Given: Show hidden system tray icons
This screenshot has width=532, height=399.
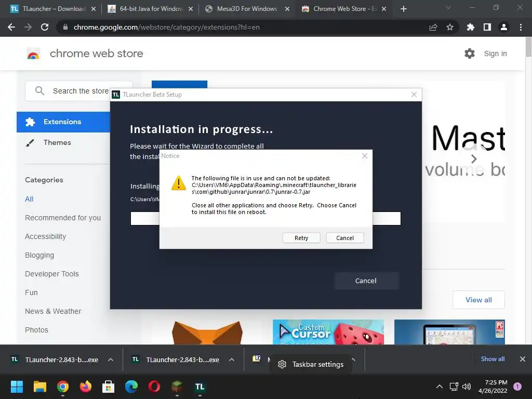Looking at the screenshot, I should tap(440, 387).
